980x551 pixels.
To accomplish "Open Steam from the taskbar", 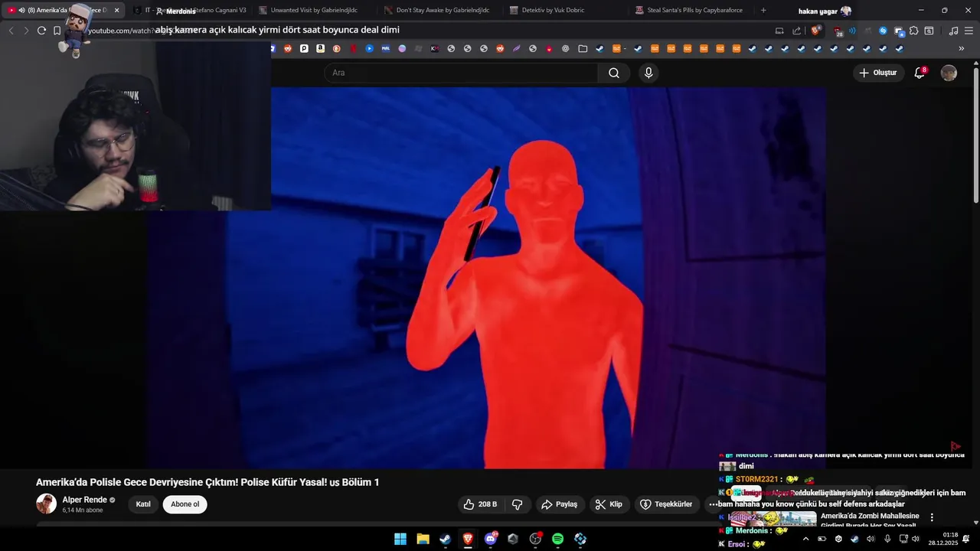I will click(x=445, y=539).
